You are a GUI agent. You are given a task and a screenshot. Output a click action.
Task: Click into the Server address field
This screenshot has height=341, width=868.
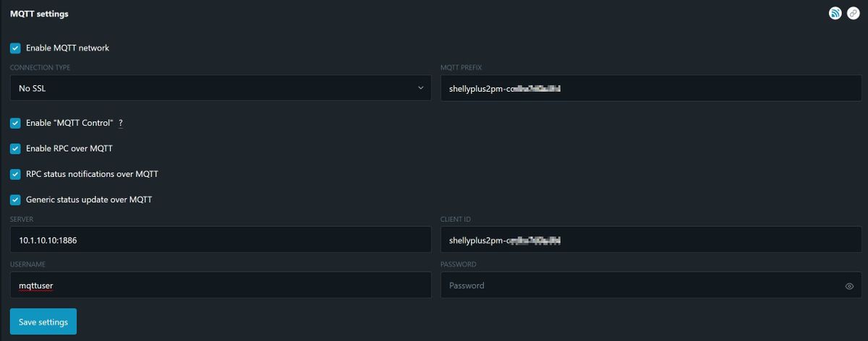221,240
